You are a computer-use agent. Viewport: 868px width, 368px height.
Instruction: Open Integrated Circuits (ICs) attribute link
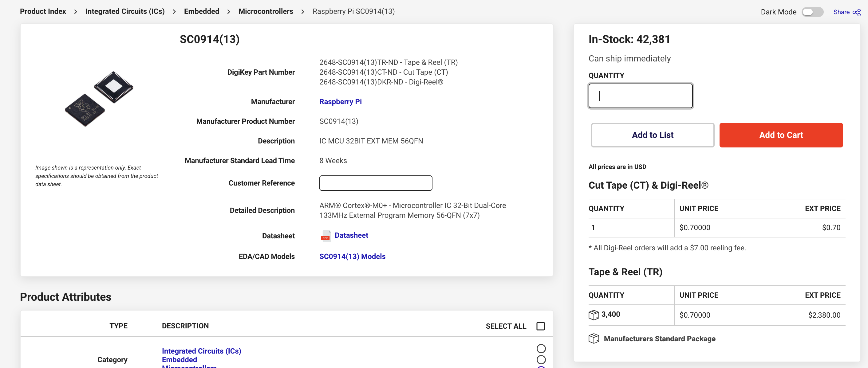pyautogui.click(x=201, y=351)
